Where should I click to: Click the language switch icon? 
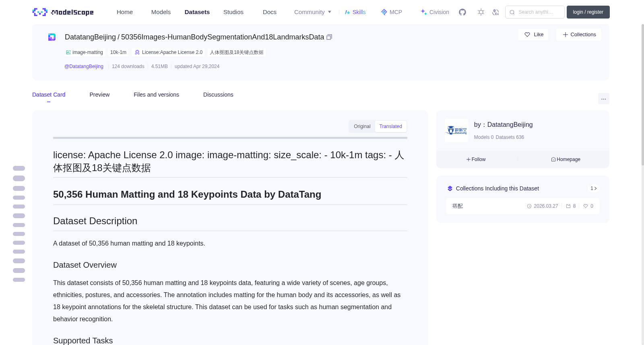click(495, 12)
